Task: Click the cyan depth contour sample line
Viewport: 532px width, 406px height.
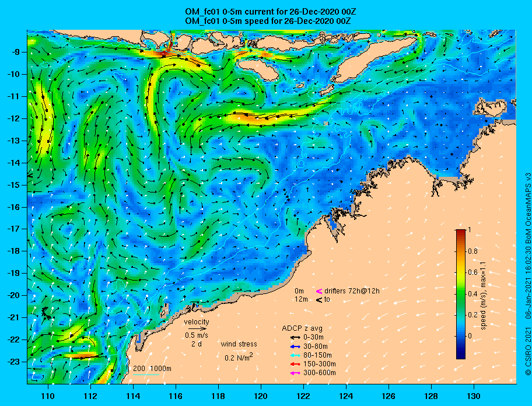Action: tap(146, 375)
